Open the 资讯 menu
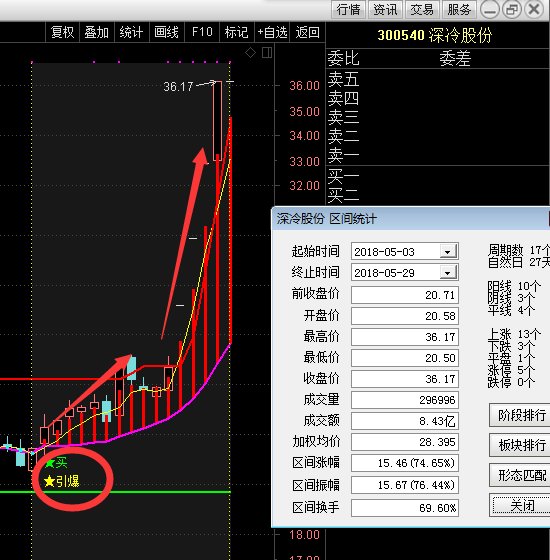 point(385,10)
